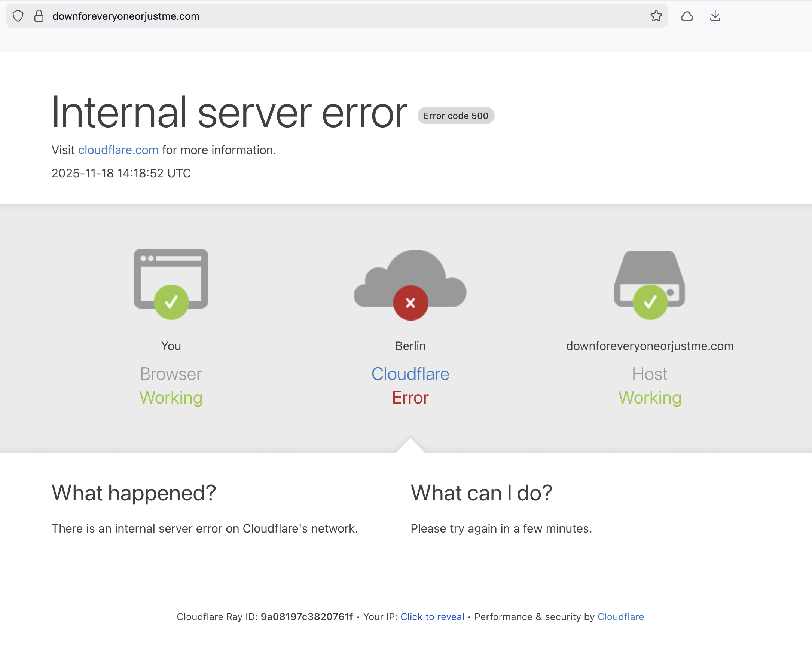Click the red X error badge
812x647 pixels.
(x=410, y=303)
